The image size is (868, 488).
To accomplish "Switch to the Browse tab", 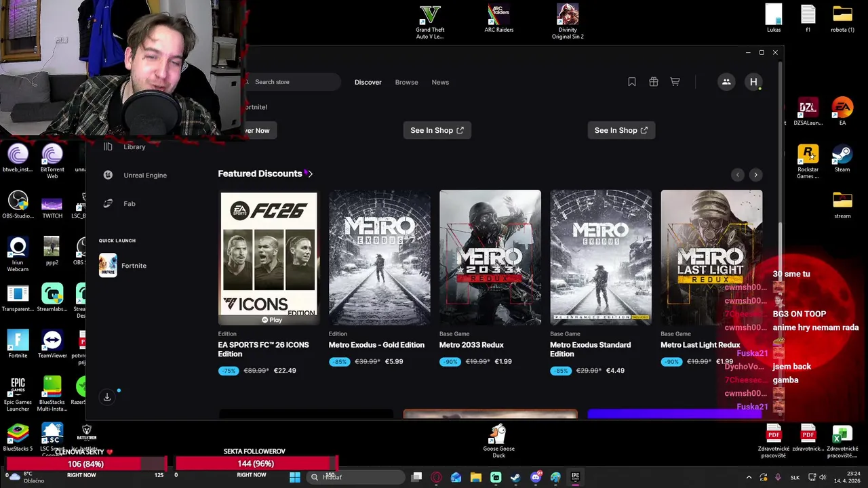I will [x=407, y=82].
